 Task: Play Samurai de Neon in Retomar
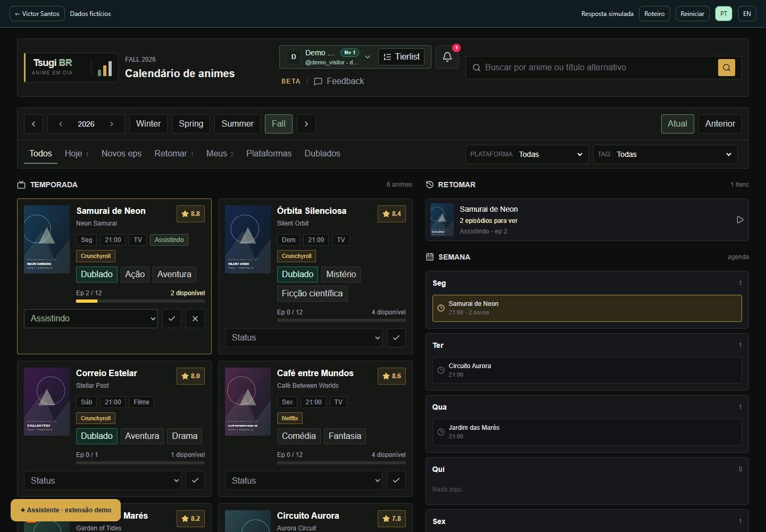pos(740,220)
